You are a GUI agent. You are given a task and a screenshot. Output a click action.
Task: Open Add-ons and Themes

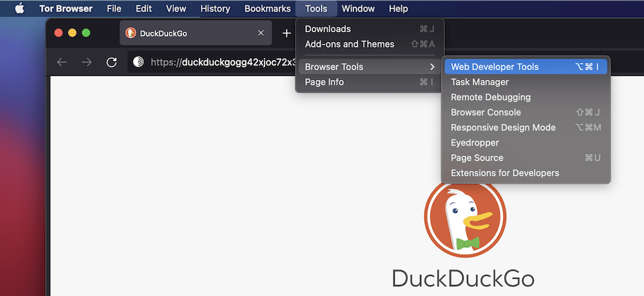point(349,44)
